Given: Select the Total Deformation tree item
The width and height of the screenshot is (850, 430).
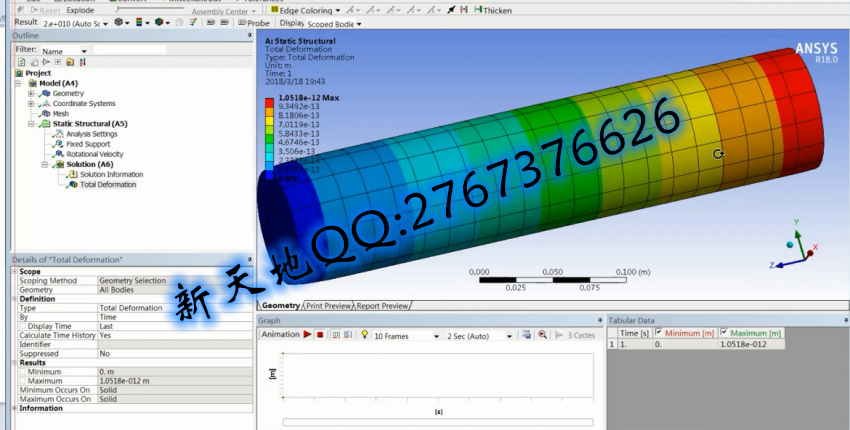Looking at the screenshot, I should click(107, 184).
